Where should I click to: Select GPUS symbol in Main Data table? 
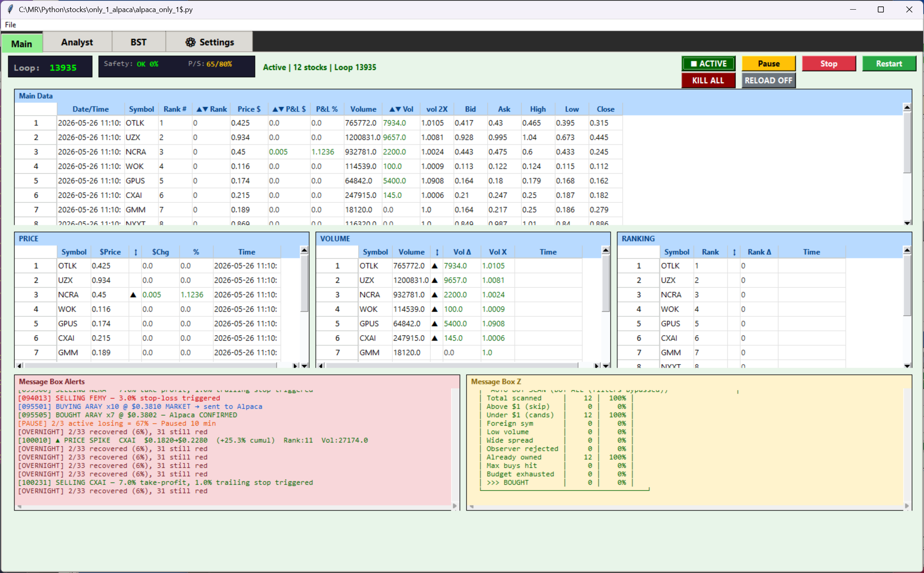tap(135, 181)
